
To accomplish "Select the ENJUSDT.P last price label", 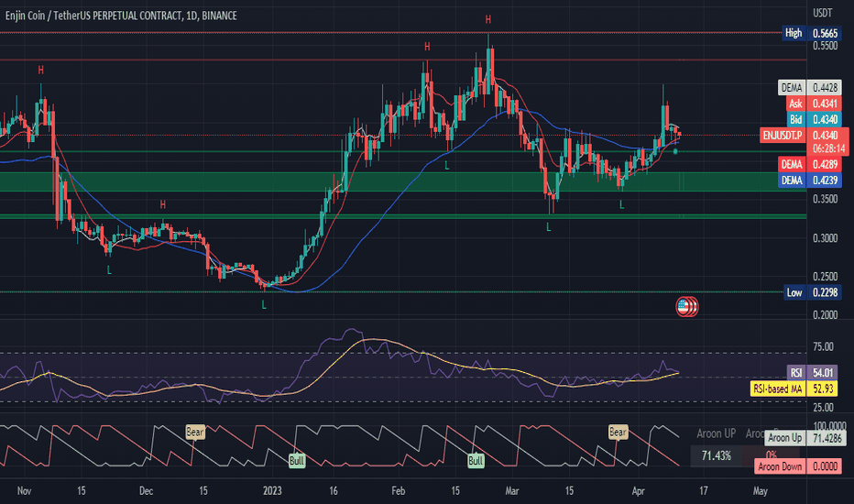I will point(805,135).
